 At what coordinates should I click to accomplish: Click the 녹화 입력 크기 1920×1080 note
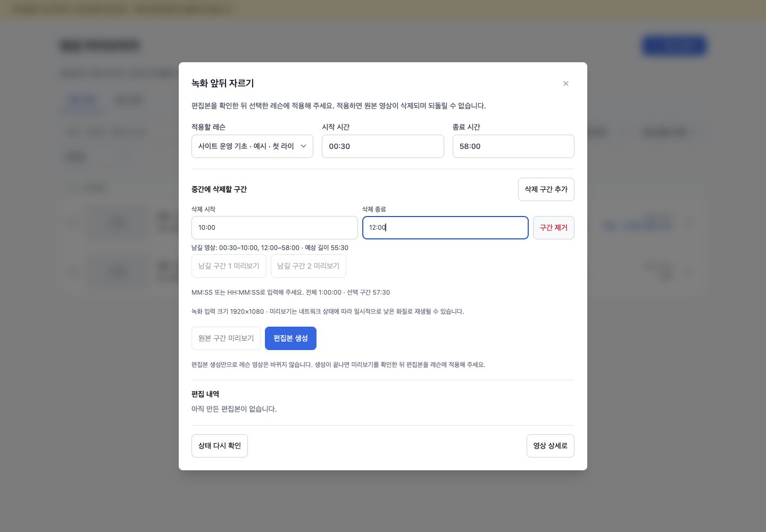[328, 312]
